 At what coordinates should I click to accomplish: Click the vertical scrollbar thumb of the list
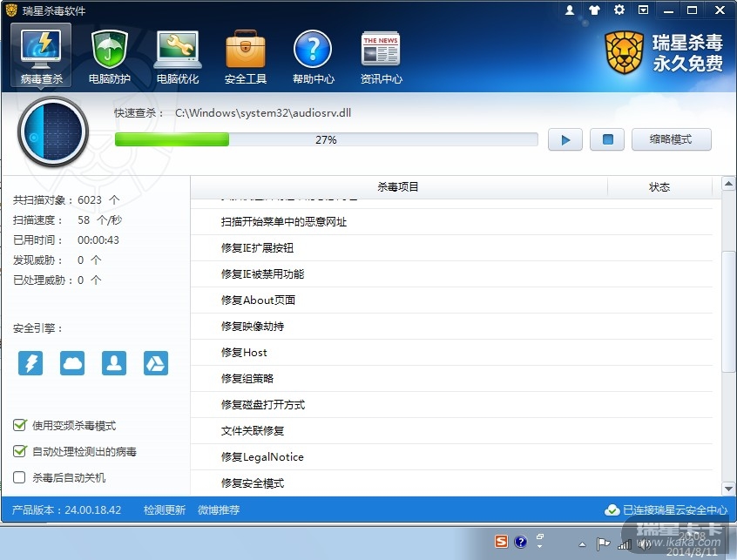(x=728, y=310)
